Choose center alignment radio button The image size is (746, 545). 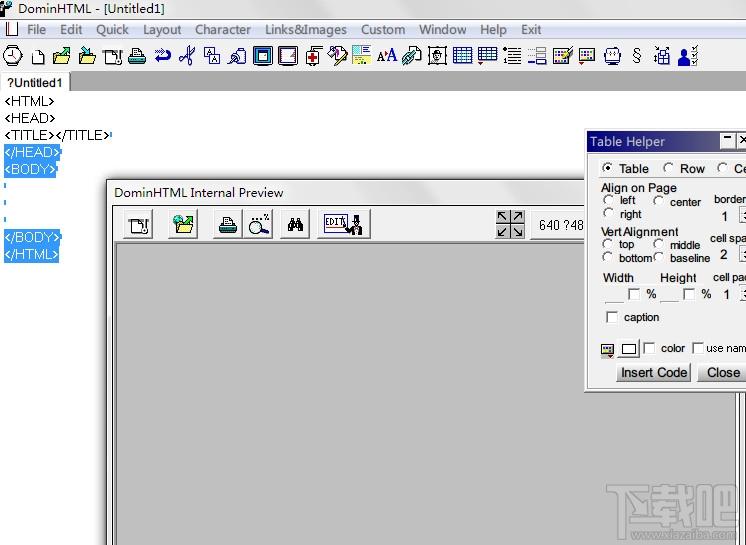pyautogui.click(x=659, y=201)
